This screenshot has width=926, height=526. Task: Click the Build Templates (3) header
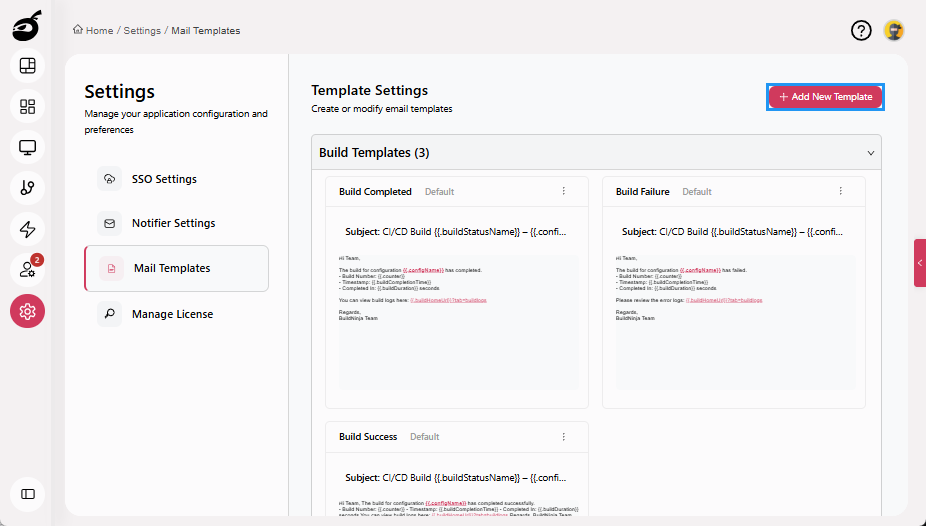[596, 153]
